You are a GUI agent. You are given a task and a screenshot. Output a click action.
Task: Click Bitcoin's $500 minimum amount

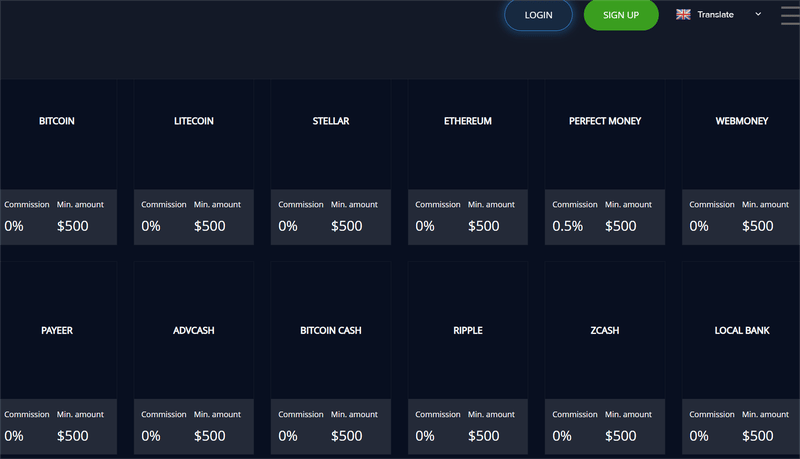(x=72, y=226)
